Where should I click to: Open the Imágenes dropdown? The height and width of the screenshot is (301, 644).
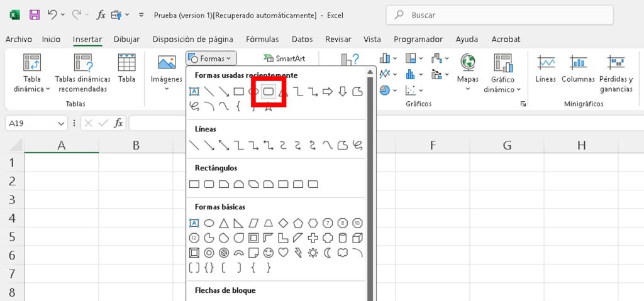166,73
